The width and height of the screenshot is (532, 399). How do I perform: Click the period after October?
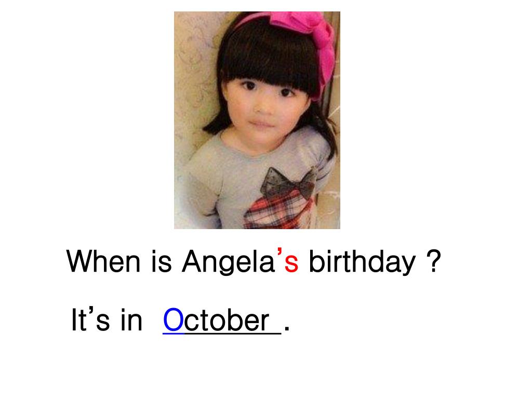287,328
